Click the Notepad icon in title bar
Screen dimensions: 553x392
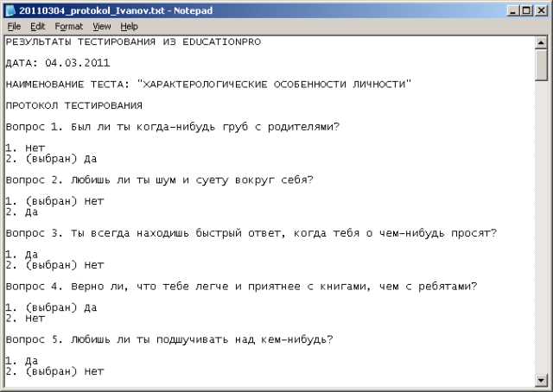coord(10,10)
